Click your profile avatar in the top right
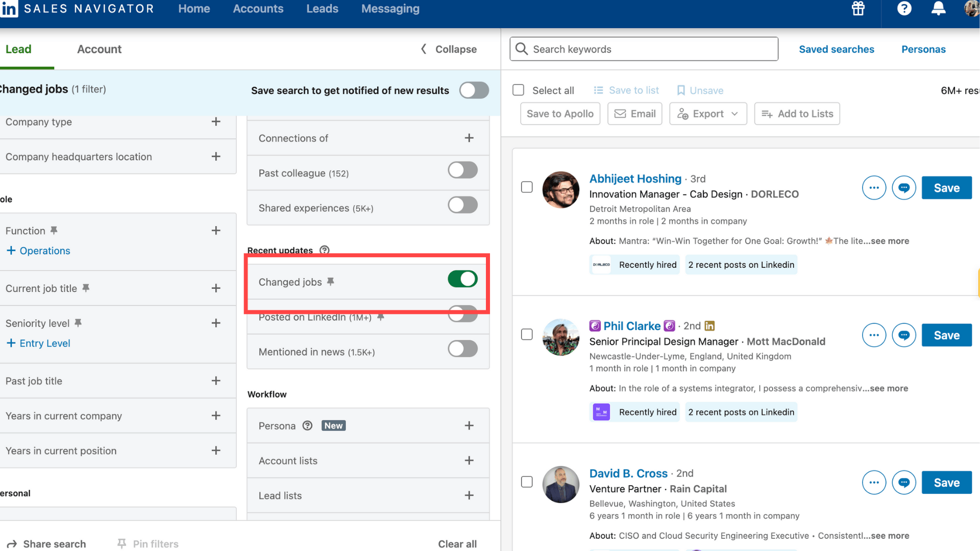The image size is (980, 551). tap(971, 9)
